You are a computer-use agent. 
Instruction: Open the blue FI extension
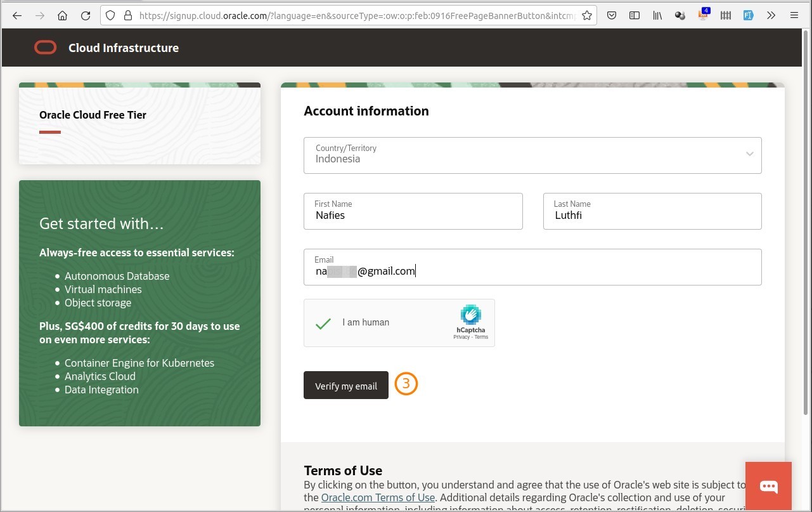(x=749, y=16)
